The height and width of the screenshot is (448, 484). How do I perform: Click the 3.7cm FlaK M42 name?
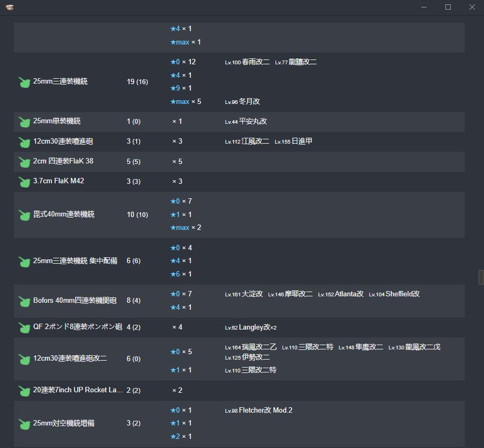(58, 181)
